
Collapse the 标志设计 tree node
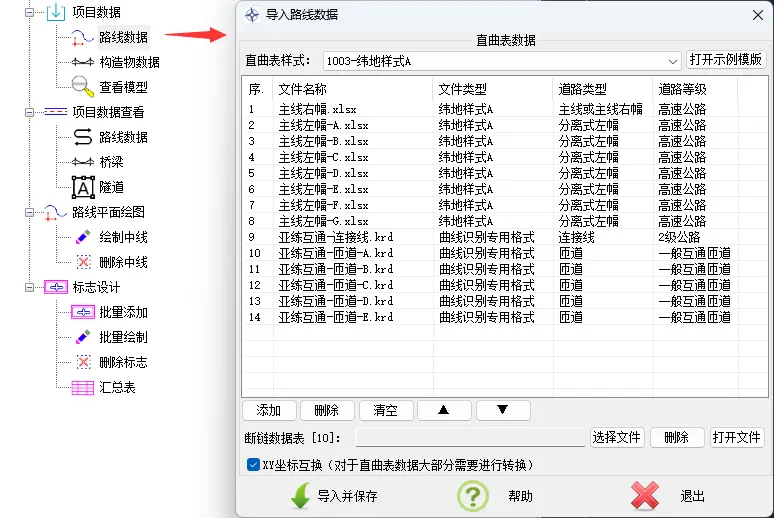[x=30, y=287]
